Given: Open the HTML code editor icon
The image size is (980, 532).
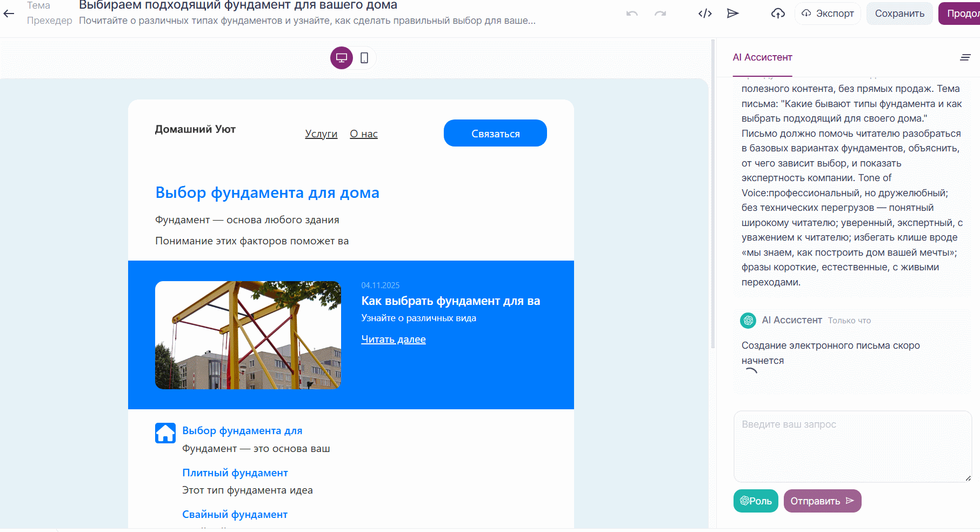Looking at the screenshot, I should point(705,14).
